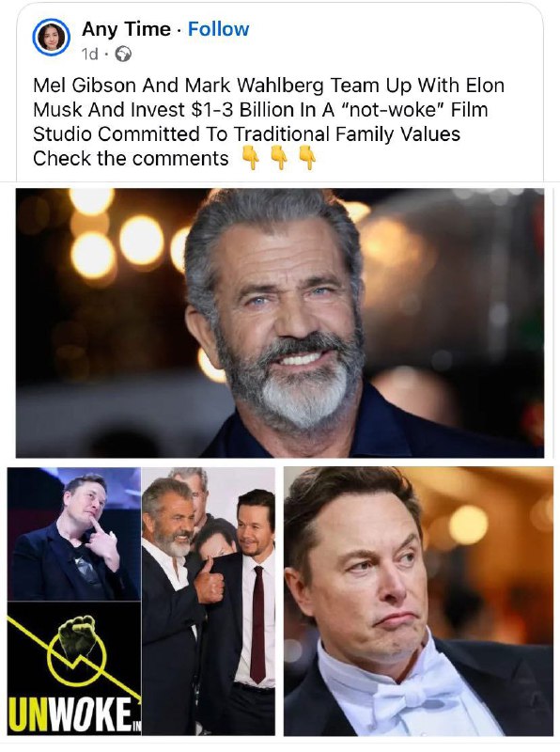Open the Any Time page name

pyautogui.click(x=126, y=29)
